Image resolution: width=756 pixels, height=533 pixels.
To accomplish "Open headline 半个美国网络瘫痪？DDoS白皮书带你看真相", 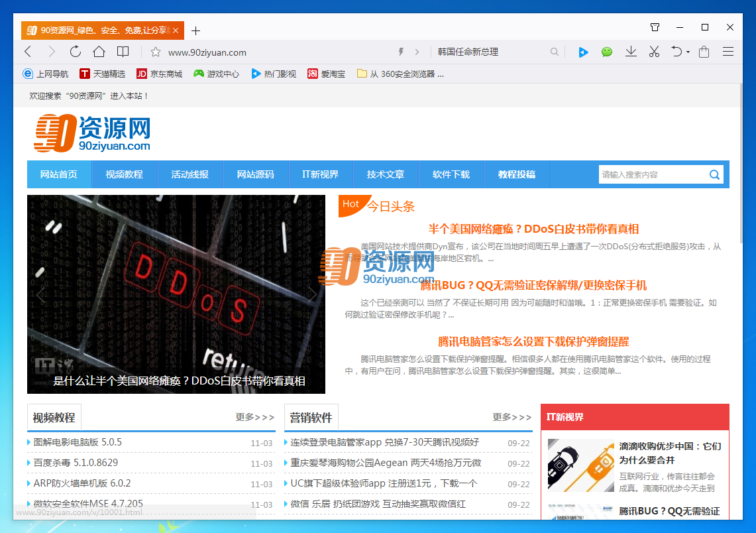I will point(533,229).
